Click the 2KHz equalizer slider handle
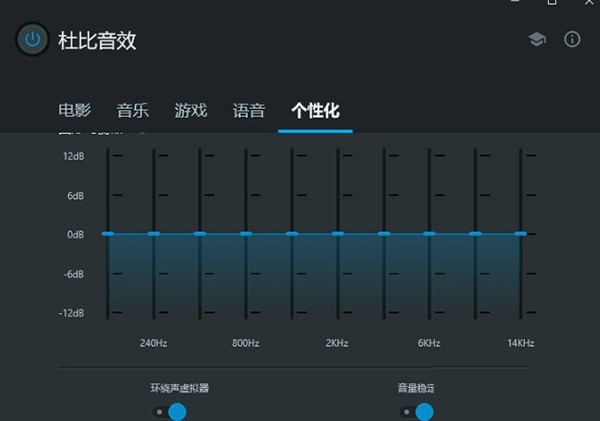 tap(338, 233)
